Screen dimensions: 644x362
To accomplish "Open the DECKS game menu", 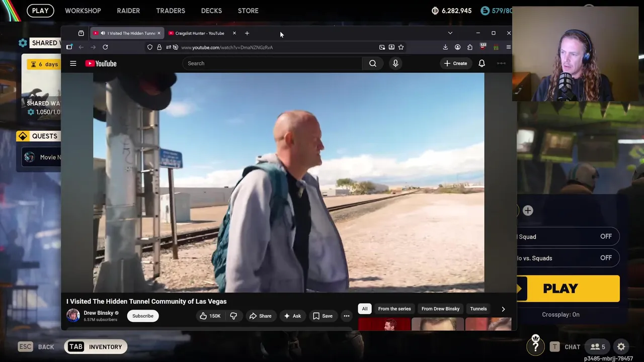I will [x=211, y=11].
